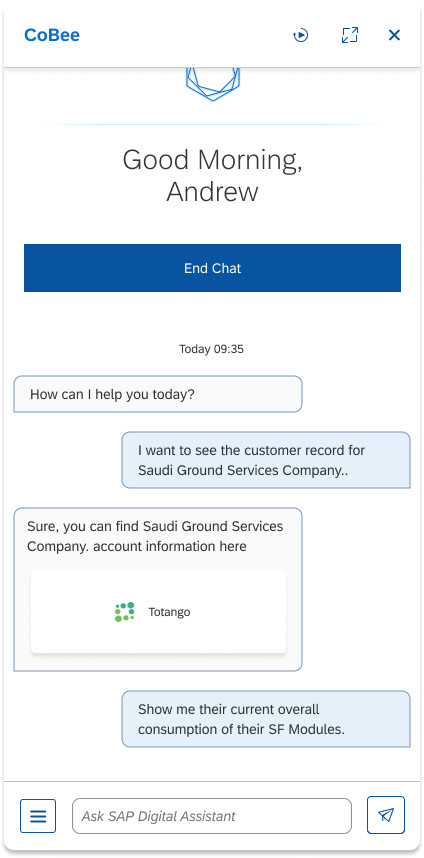The height and width of the screenshot is (858, 424).
Task: Focus the Ask SAP Digital Assistant field
Action: (212, 816)
